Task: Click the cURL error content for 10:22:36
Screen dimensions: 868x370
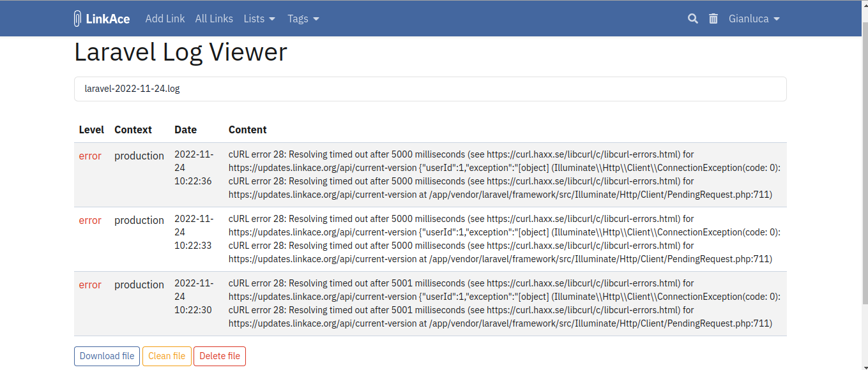Action: 505,174
